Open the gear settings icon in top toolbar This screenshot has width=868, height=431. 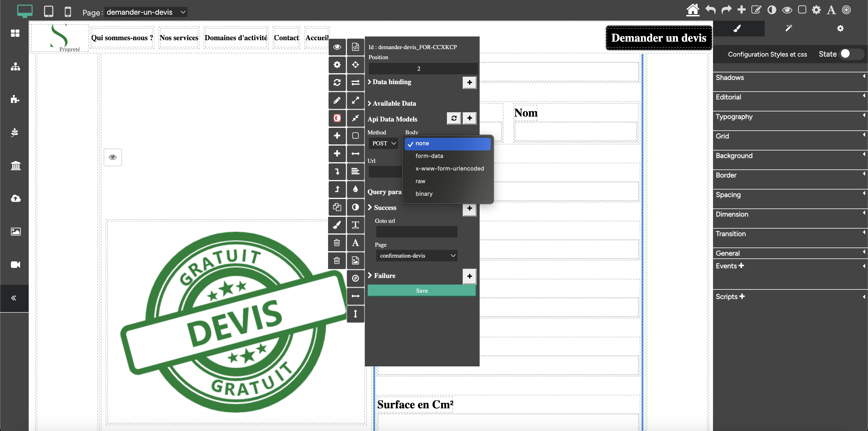tap(816, 10)
